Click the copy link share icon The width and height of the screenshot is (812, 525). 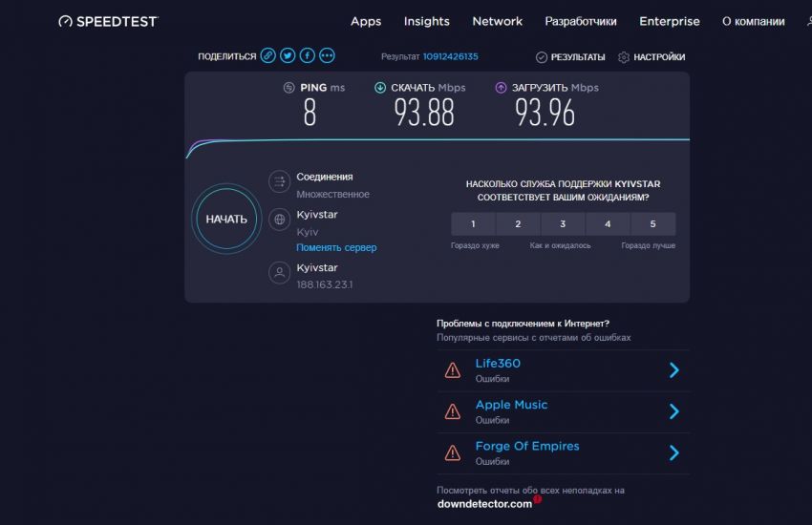click(268, 56)
